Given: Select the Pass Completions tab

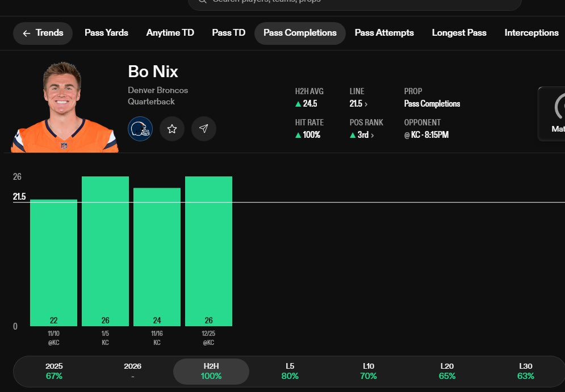Looking at the screenshot, I should tap(300, 33).
